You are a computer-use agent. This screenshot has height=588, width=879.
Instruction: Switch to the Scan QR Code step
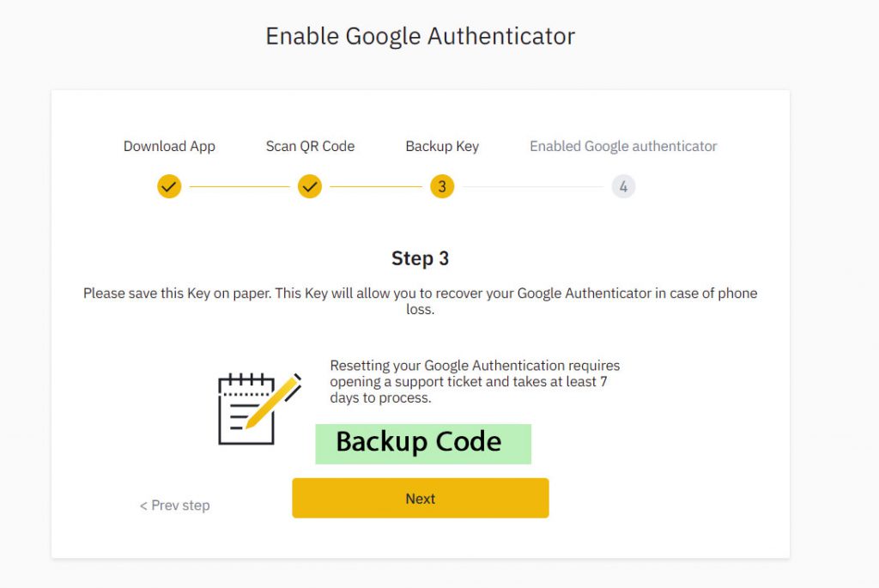click(x=310, y=146)
